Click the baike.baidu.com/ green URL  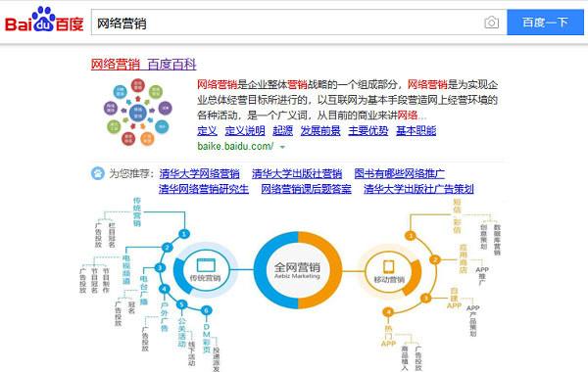click(x=235, y=146)
